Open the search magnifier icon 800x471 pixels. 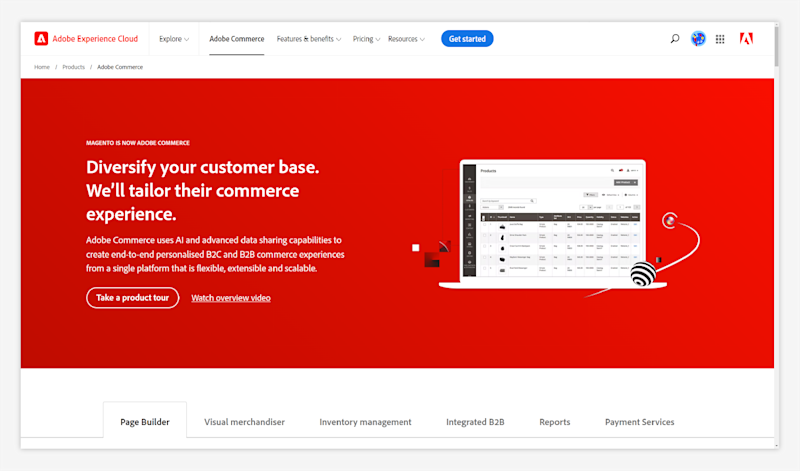(674, 39)
